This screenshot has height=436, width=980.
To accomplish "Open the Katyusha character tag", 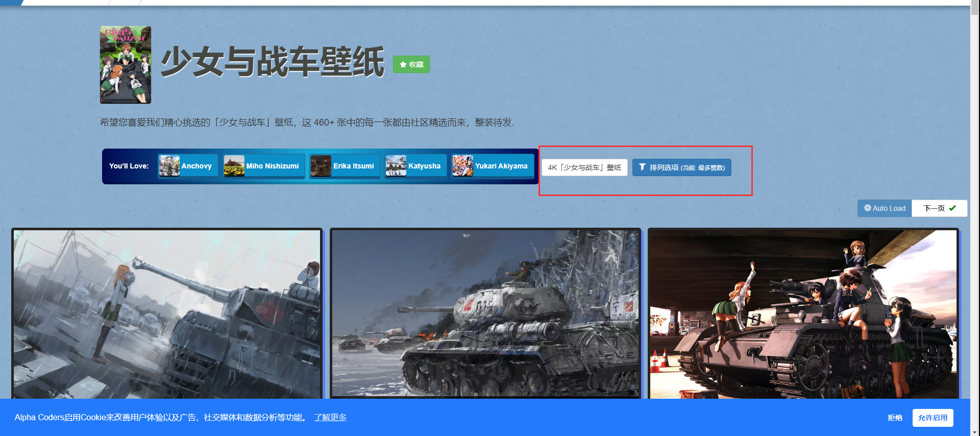I will tap(424, 166).
